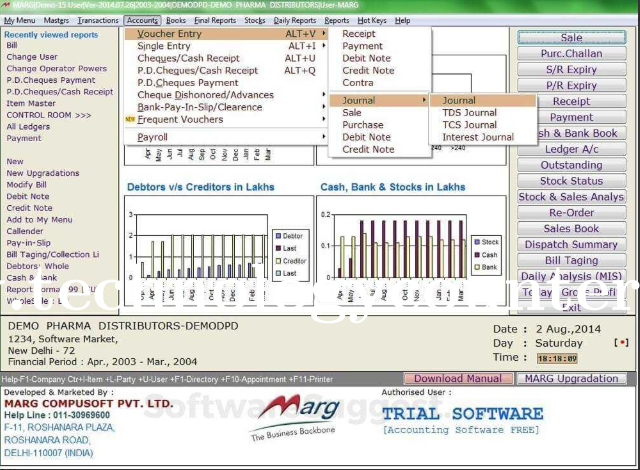
Task: Choose P.D.Cheques Payment in Accounts menu
Action: click(x=226, y=83)
